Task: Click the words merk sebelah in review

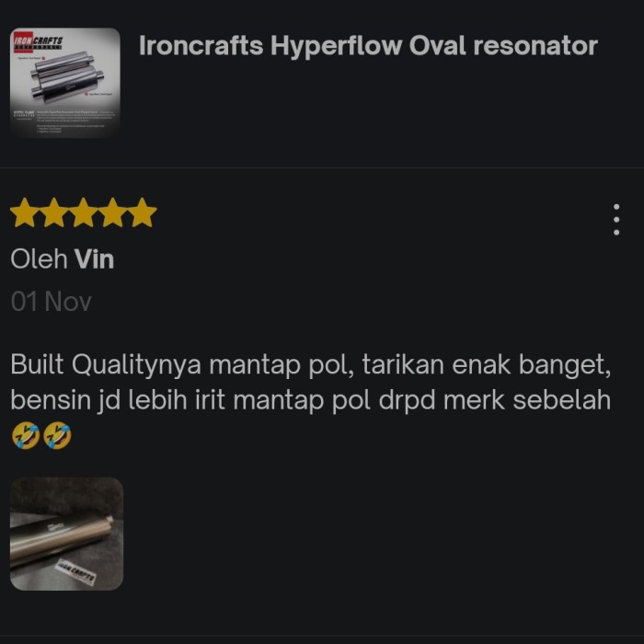Action: coord(527,399)
